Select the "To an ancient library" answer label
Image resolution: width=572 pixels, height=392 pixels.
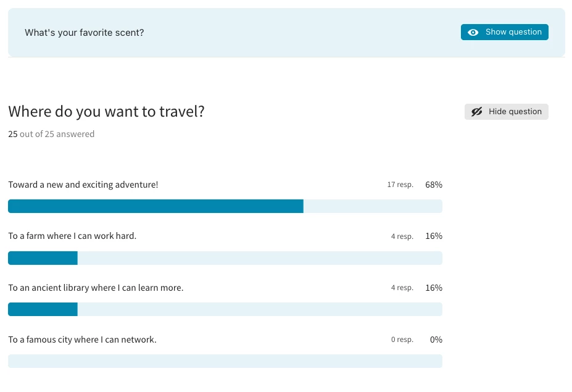point(96,288)
